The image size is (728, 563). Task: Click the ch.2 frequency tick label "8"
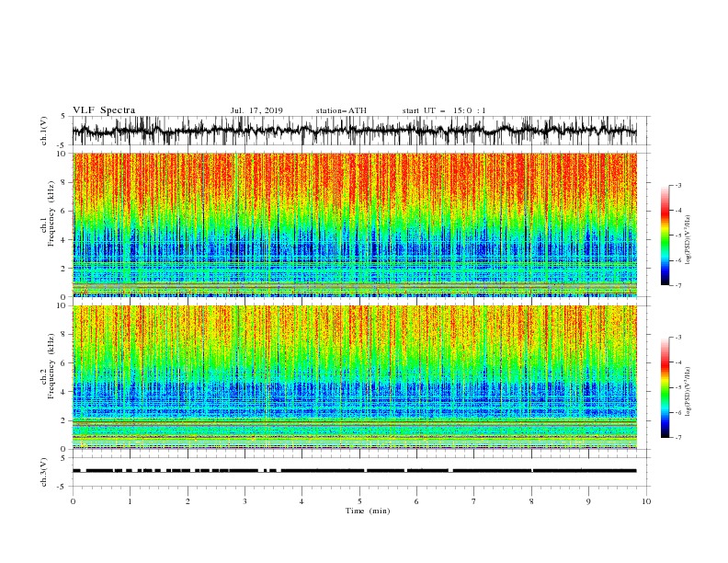coord(63,334)
